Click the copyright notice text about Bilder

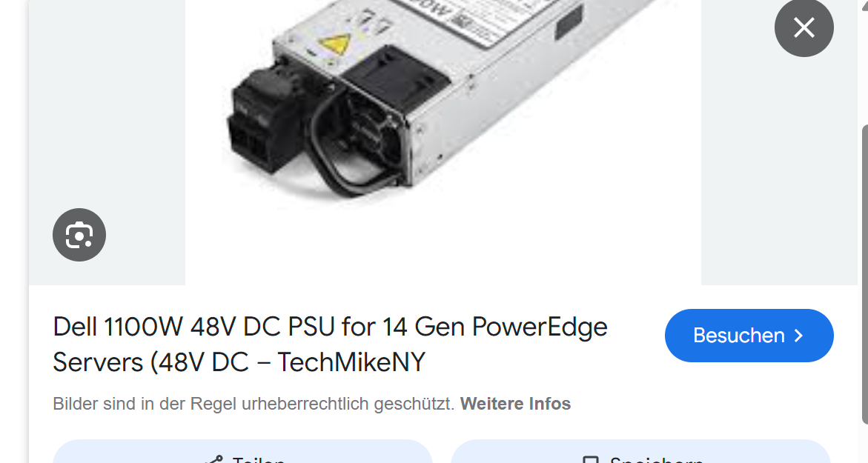[x=254, y=404]
